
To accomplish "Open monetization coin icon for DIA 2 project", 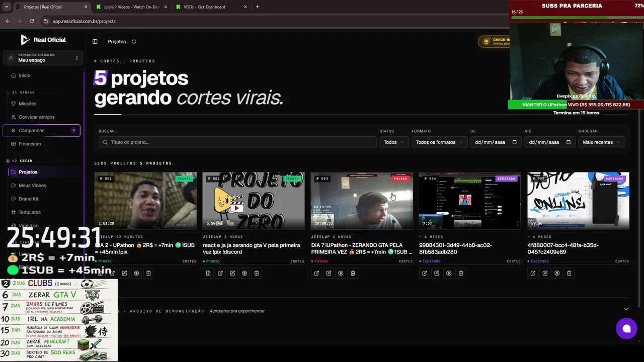I will point(136,273).
